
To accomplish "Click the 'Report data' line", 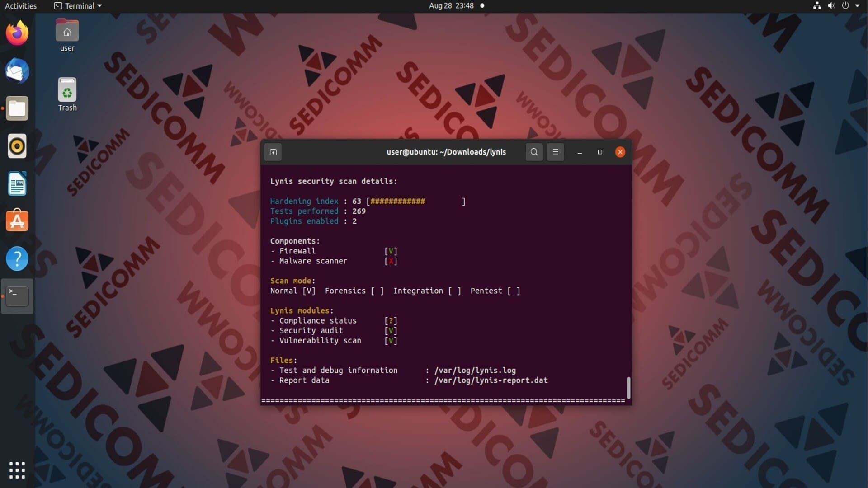I will point(304,380).
